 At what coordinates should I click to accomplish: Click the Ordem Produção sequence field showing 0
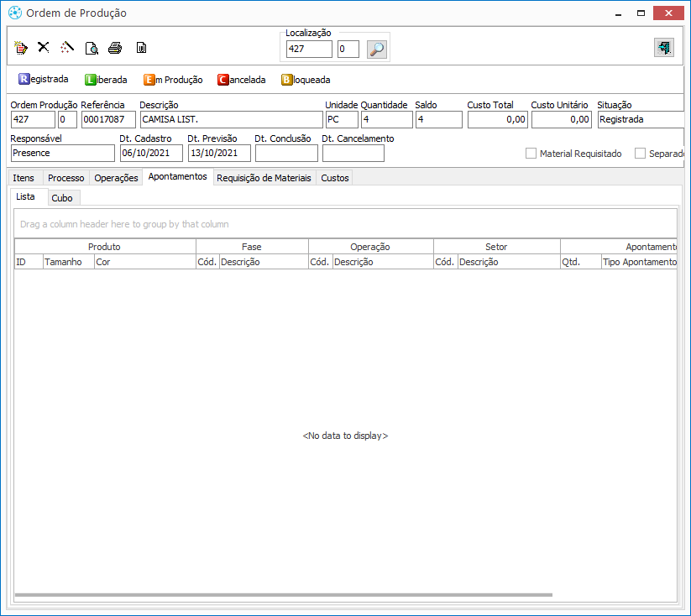(67, 119)
